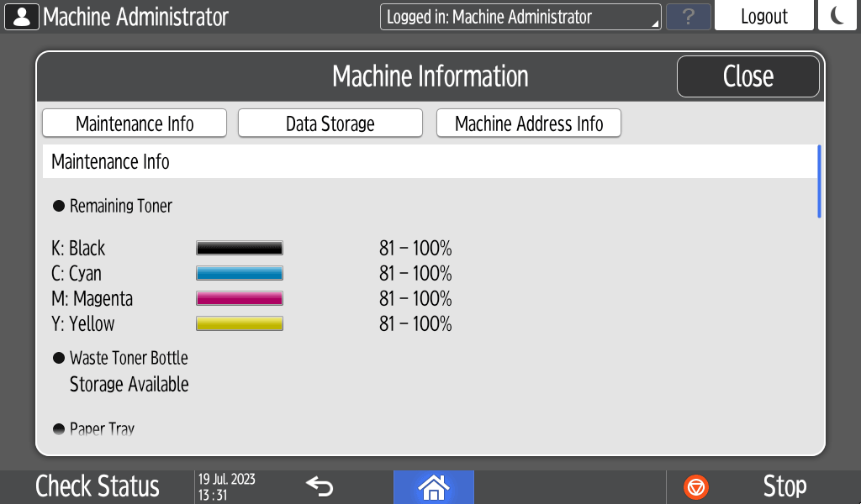This screenshot has height=504, width=861.
Task: Click the cyan toner level bar
Action: 240,273
